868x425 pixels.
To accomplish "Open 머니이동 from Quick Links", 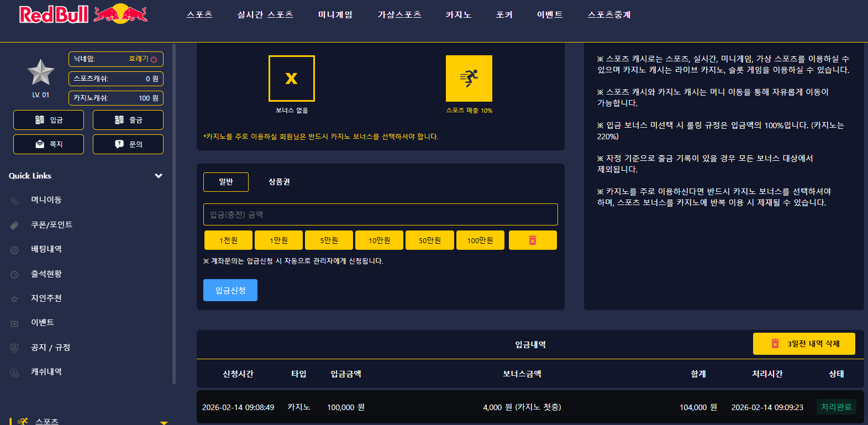I will click(46, 200).
